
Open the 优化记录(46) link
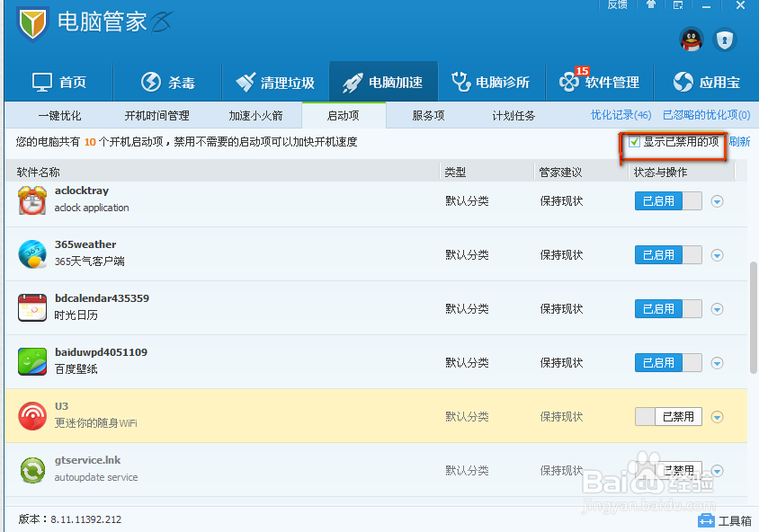621,115
